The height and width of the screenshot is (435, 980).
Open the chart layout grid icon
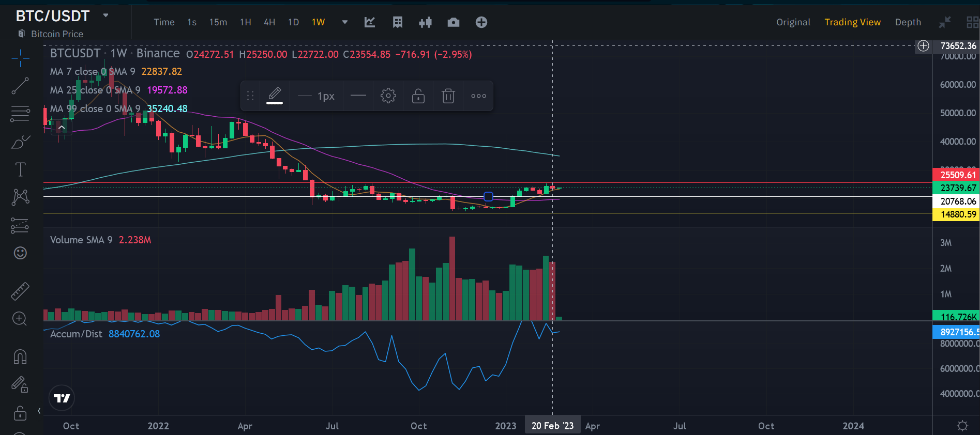click(398, 22)
